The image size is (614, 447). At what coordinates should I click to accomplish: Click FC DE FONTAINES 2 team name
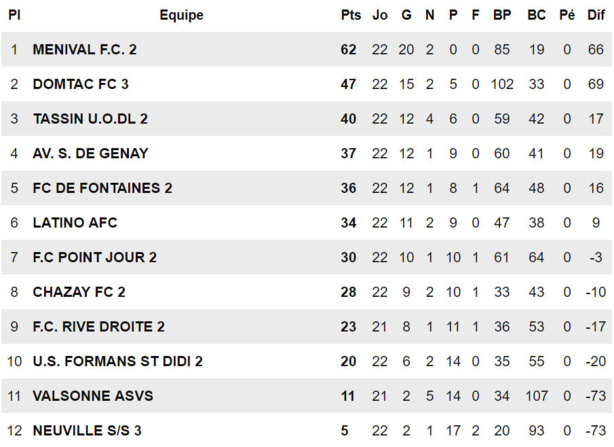(x=103, y=188)
